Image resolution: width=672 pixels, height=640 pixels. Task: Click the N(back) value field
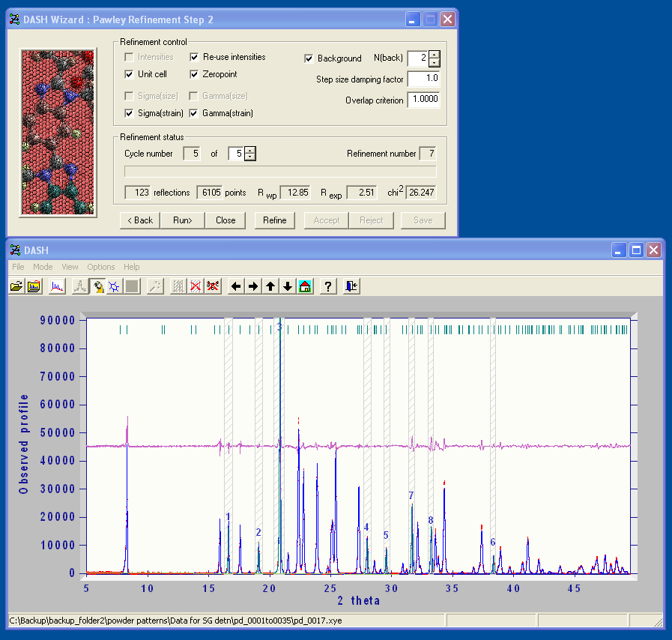(418, 58)
